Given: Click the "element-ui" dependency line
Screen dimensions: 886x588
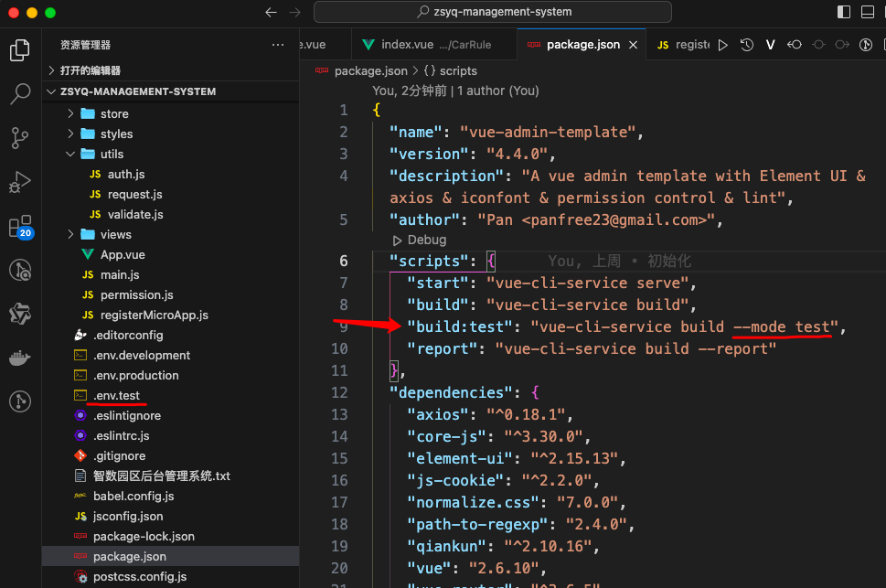Looking at the screenshot, I should pyautogui.click(x=516, y=458).
